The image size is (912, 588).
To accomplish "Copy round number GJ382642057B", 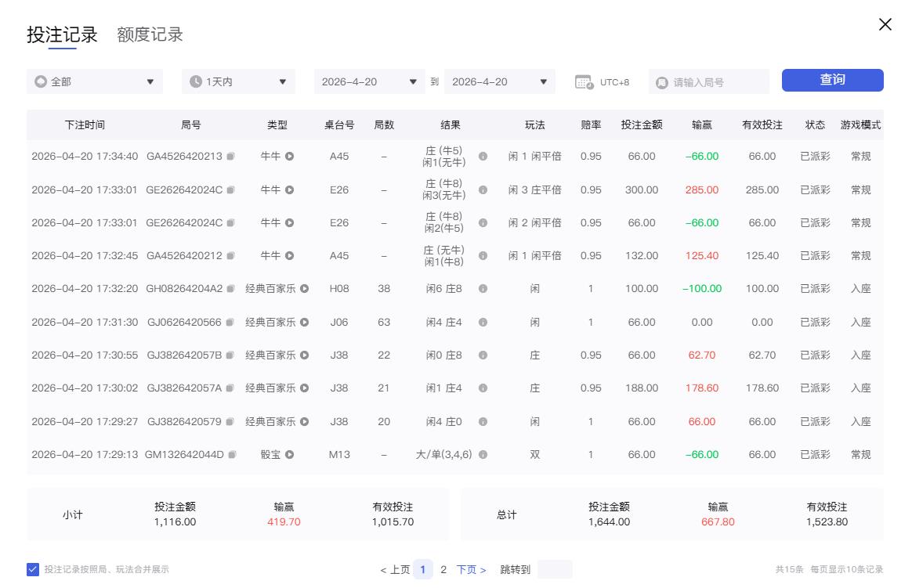I will tap(230, 355).
